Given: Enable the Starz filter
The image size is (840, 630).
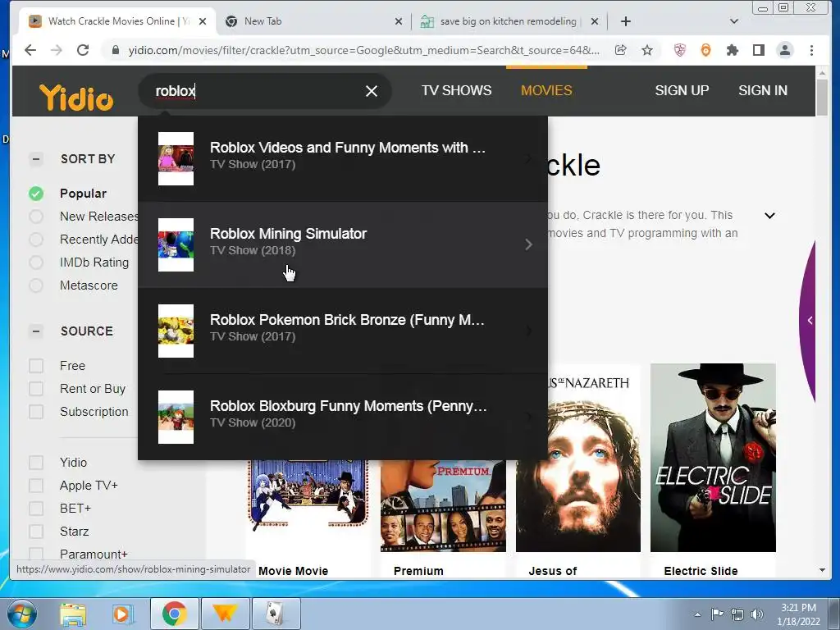Looking at the screenshot, I should [x=36, y=532].
